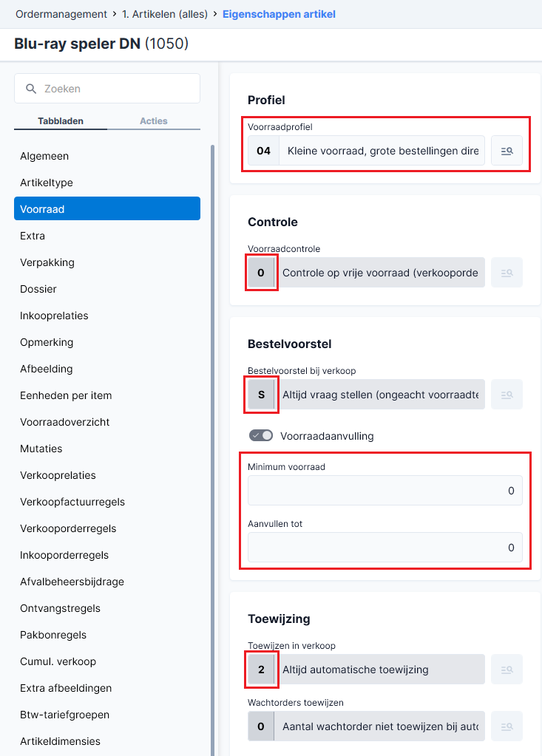The width and height of the screenshot is (542, 756).
Task: Click the Bestelvoorstel code box S
Action: (x=261, y=395)
